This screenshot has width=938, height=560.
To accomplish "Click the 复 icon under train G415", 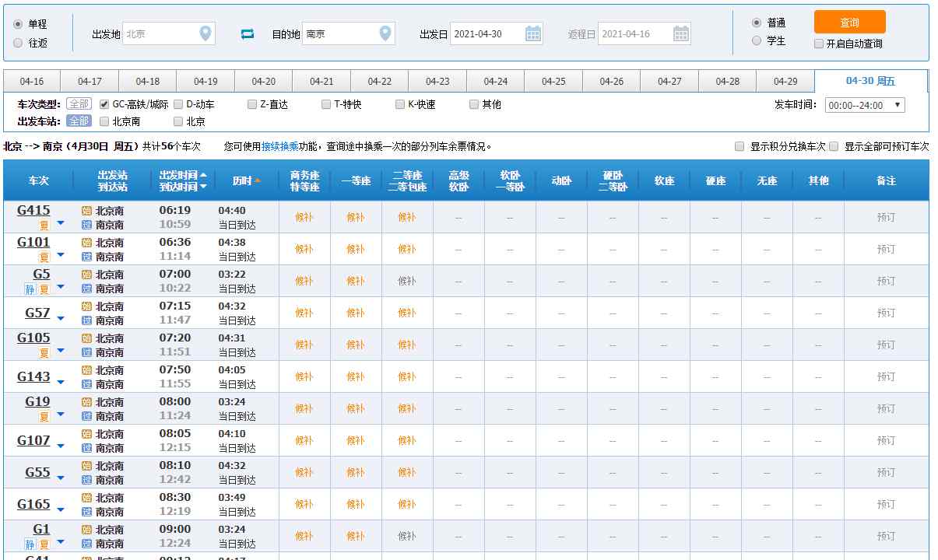I will 44,226.
